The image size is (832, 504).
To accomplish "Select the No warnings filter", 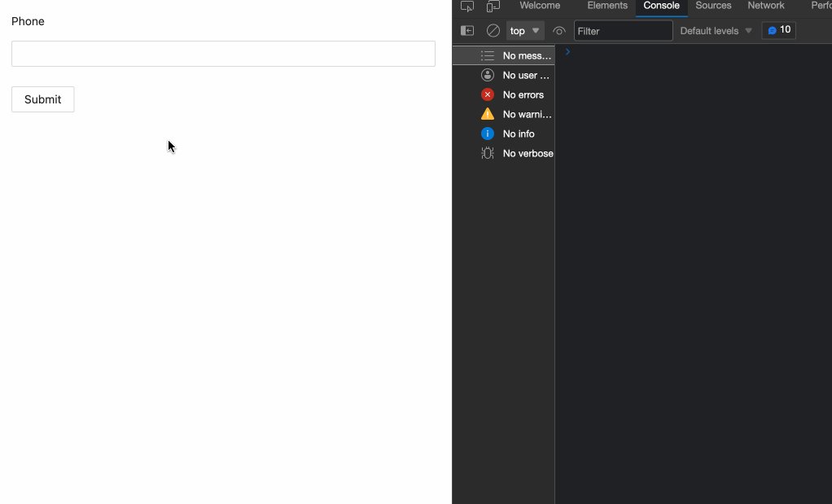I will click(517, 114).
